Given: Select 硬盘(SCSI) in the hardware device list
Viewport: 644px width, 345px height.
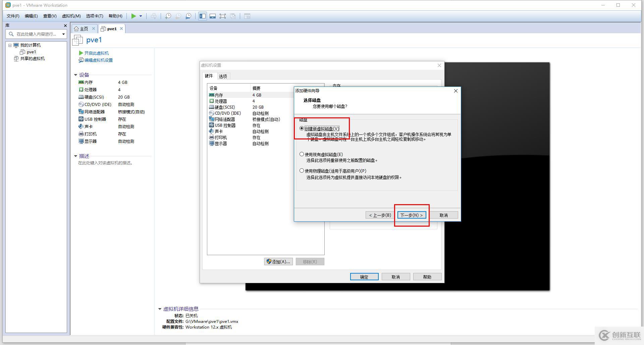Looking at the screenshot, I should (x=224, y=107).
